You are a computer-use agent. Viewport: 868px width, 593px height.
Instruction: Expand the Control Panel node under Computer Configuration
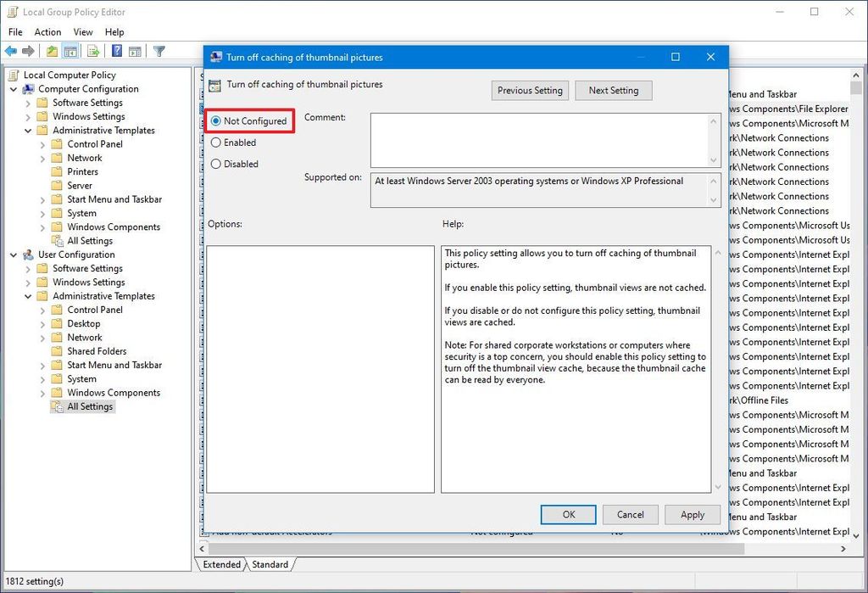[42, 143]
